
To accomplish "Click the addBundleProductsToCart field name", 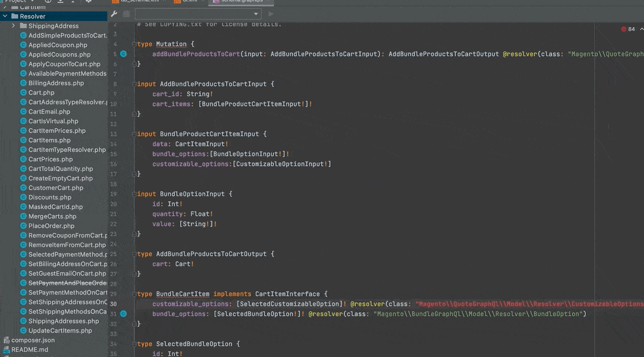I will point(196,54).
